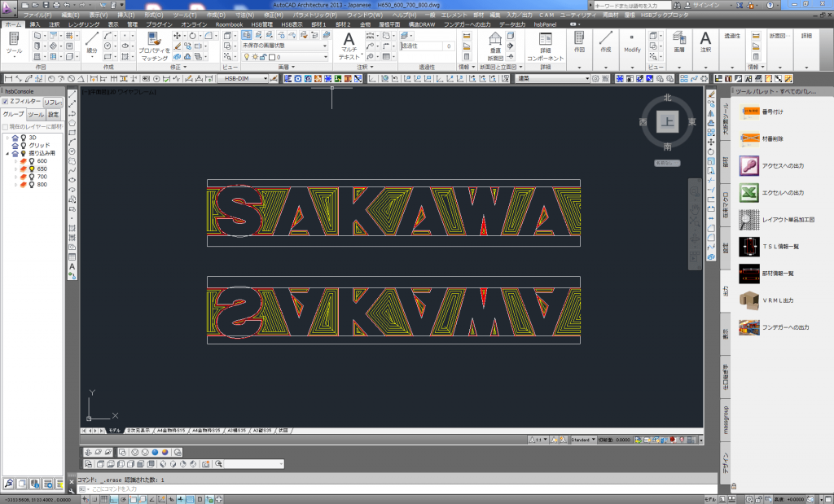The width and height of the screenshot is (834, 504).
Task: Click the リフレ refresh button in hsbConsole
Action: [53, 102]
